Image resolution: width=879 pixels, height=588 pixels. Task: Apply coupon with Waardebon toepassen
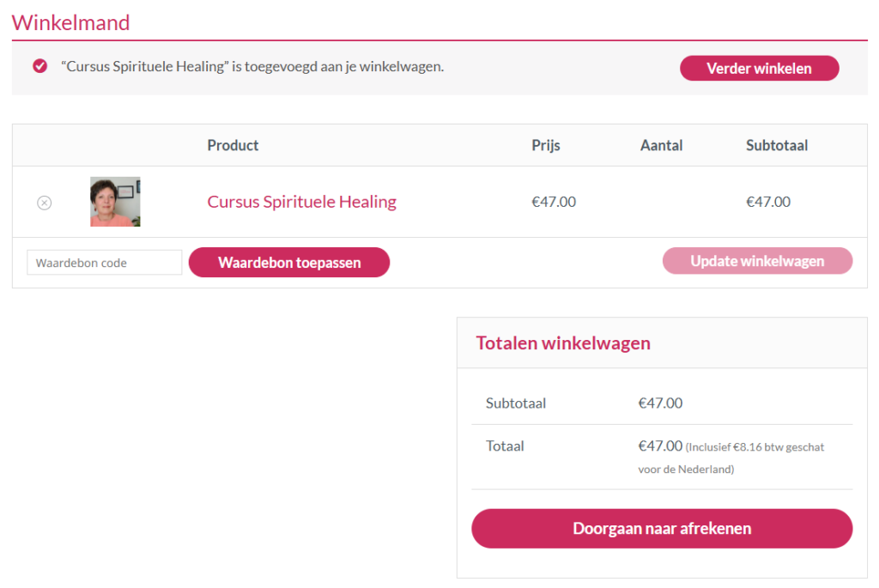pos(289,263)
